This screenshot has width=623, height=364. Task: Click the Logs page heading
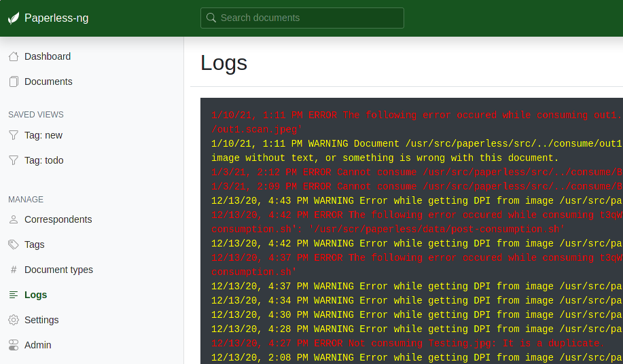tap(224, 63)
